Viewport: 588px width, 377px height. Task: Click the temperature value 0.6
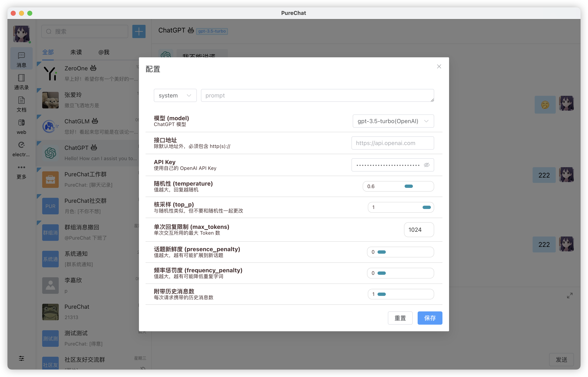tap(371, 186)
